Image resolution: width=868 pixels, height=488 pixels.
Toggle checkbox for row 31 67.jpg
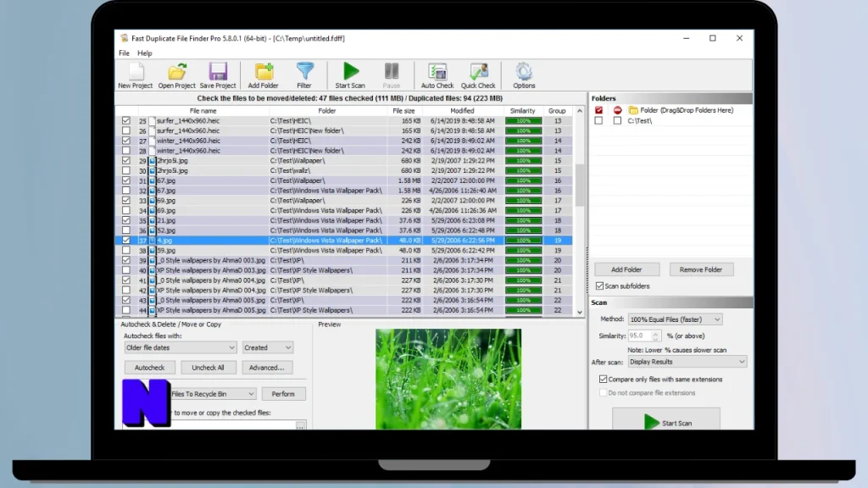click(x=126, y=180)
